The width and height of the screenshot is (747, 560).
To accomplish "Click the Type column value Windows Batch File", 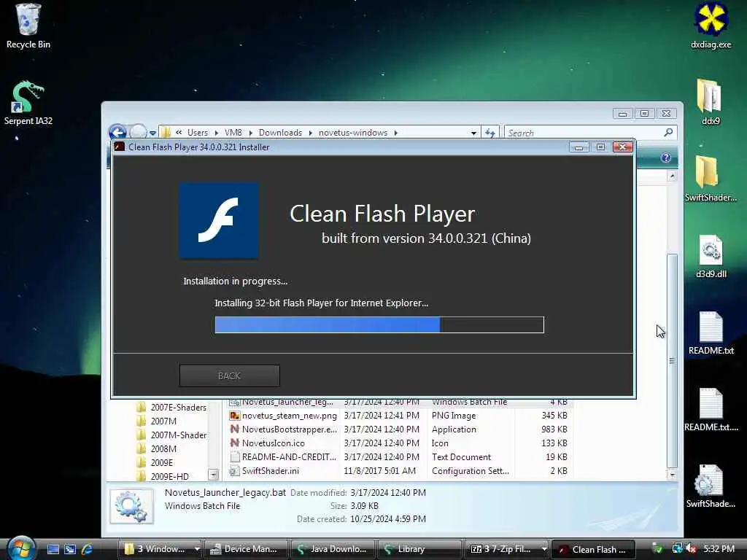I will click(x=469, y=402).
